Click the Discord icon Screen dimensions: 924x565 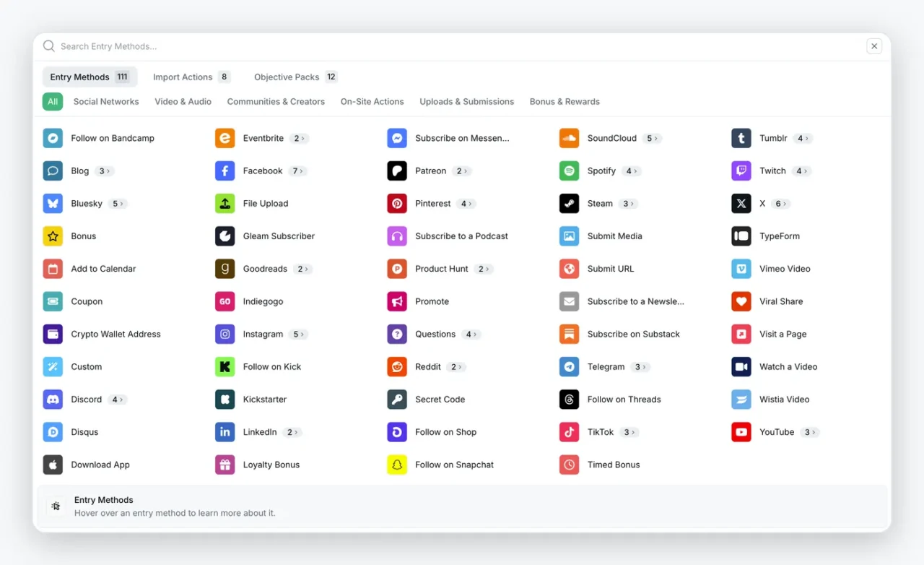point(53,400)
